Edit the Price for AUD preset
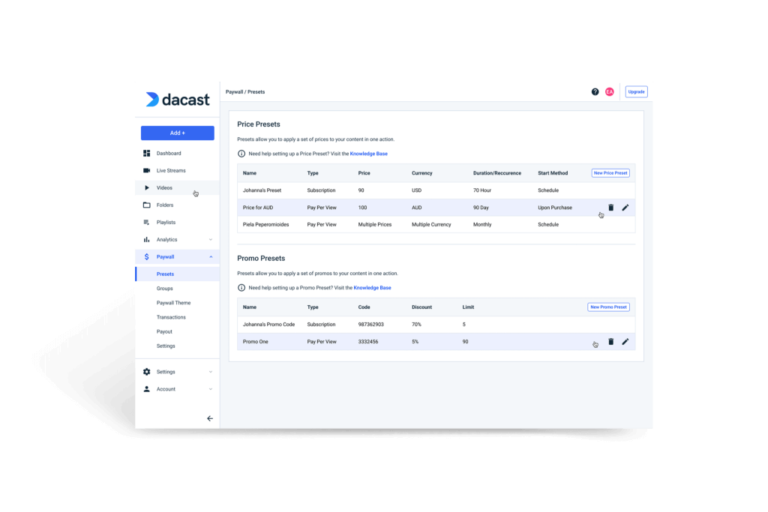The height and width of the screenshot is (512, 768). [625, 207]
